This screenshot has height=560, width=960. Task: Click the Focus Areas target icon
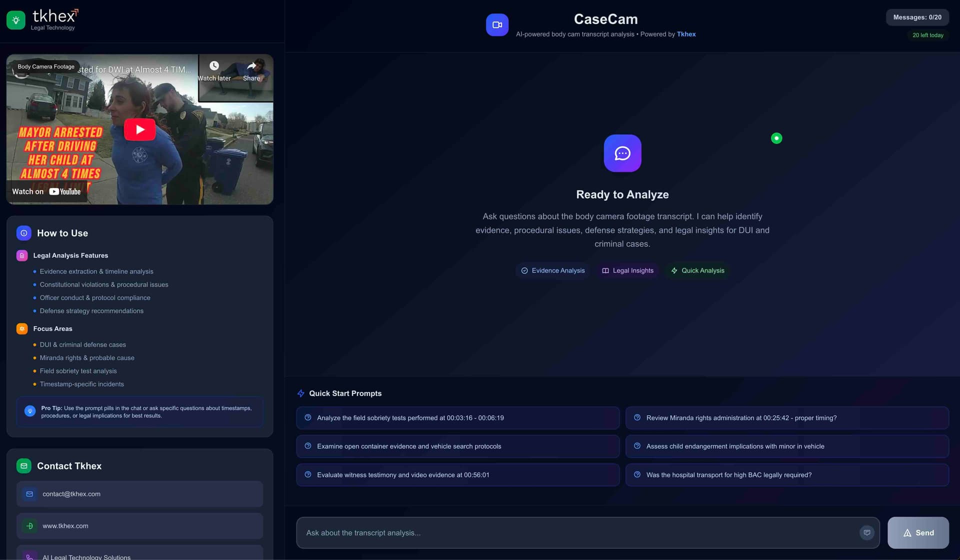21,328
